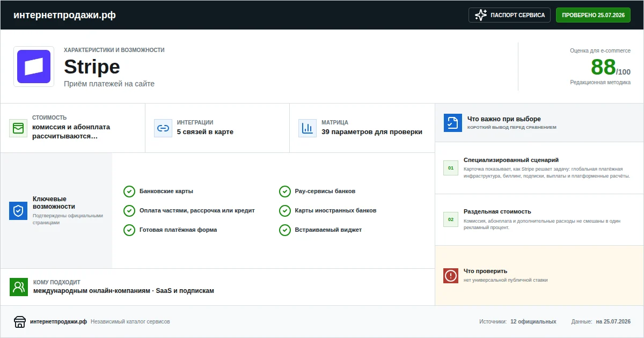Select the 5 связей в карте text
Screen dimensions: 644x338
coord(205,132)
